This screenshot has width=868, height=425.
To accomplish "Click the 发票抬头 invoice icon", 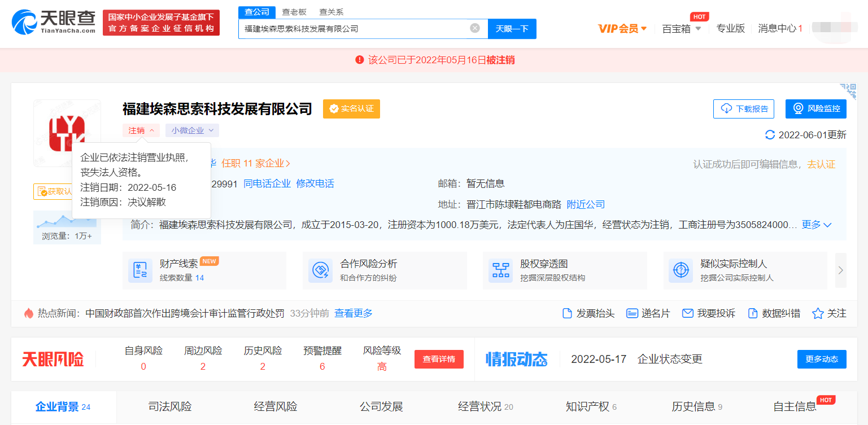I will [x=568, y=313].
